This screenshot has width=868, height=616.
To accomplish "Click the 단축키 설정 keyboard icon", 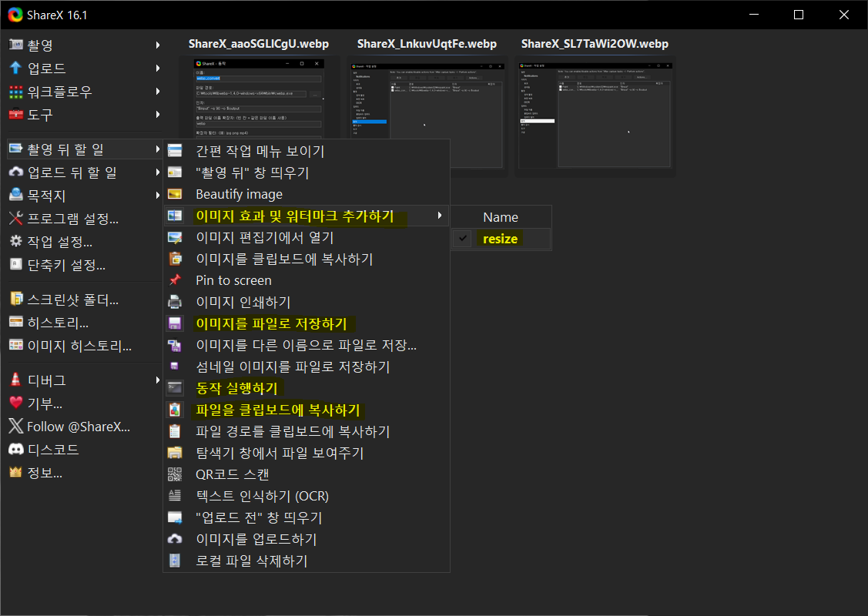I will tap(16, 265).
